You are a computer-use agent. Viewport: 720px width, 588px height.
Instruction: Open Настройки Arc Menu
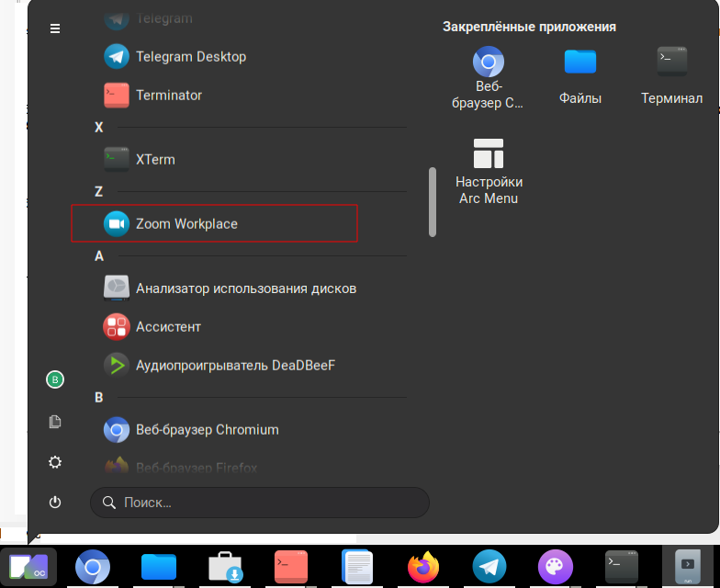point(489,171)
